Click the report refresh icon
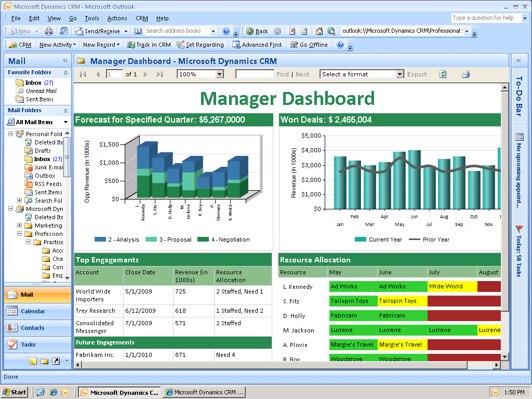The height and width of the screenshot is (399, 532). pyautogui.click(x=443, y=74)
